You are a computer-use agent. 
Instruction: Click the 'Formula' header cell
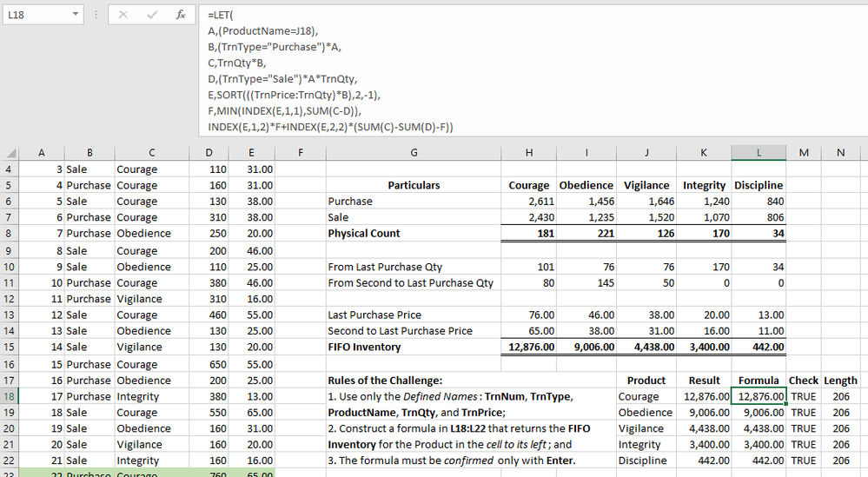tap(759, 381)
